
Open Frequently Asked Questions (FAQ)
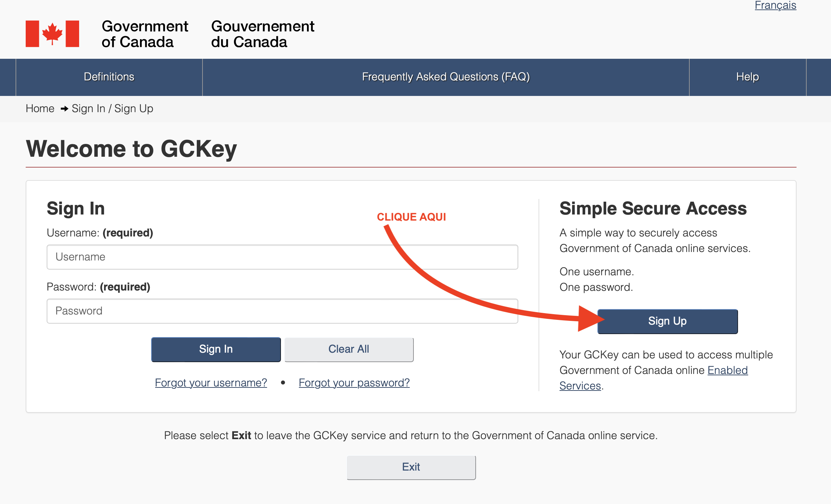446,77
